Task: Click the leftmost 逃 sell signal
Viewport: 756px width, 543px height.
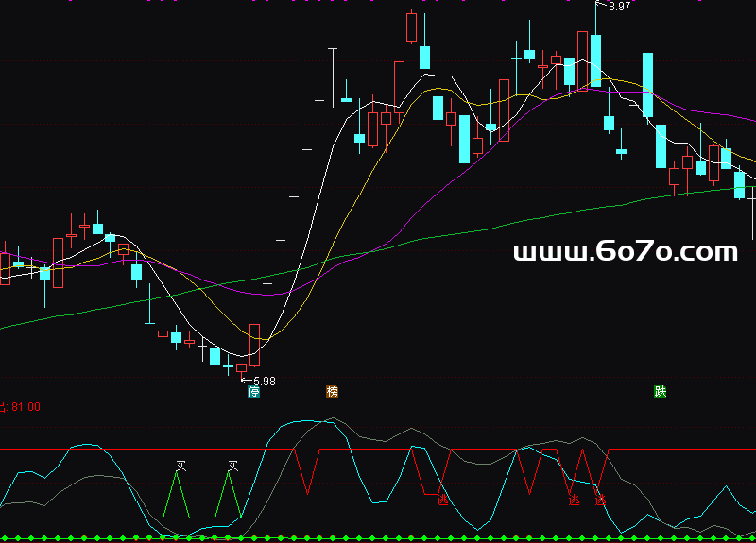Action: click(x=442, y=500)
